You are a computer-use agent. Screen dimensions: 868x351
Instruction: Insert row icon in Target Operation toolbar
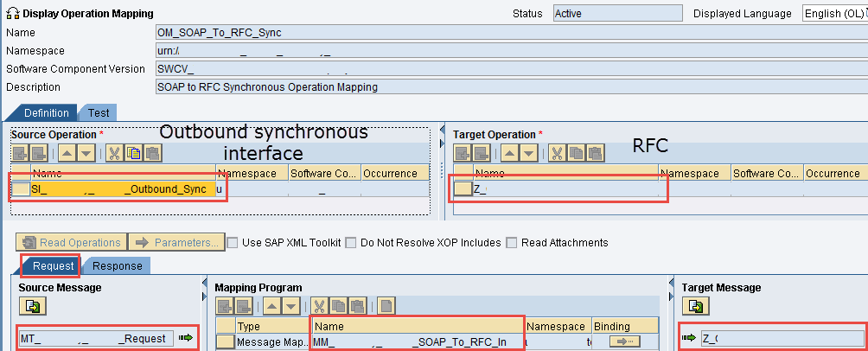pos(463,153)
